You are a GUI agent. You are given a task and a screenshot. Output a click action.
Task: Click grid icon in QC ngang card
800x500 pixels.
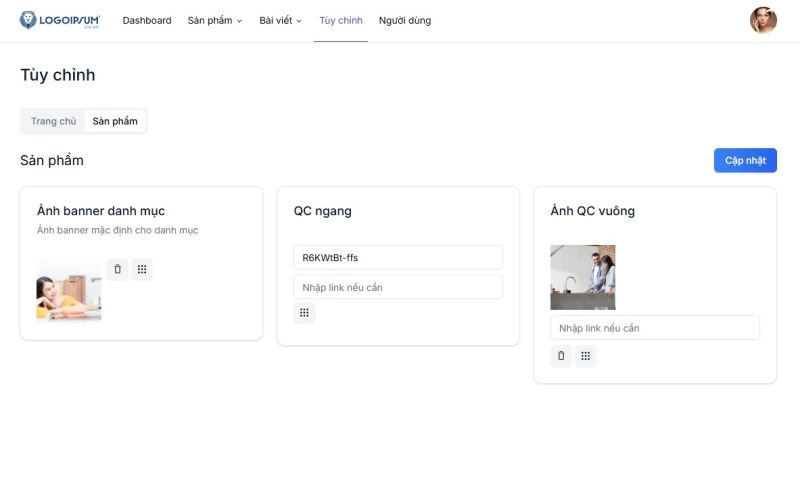(304, 313)
